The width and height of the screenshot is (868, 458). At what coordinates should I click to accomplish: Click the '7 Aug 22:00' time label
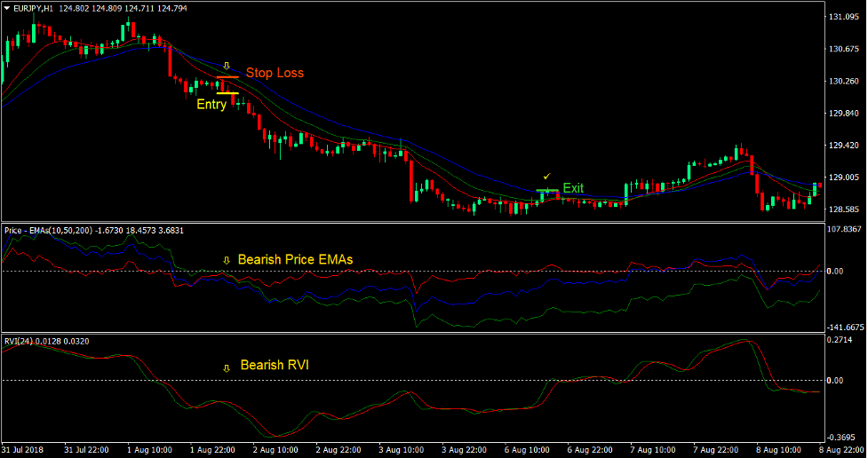coord(716,450)
